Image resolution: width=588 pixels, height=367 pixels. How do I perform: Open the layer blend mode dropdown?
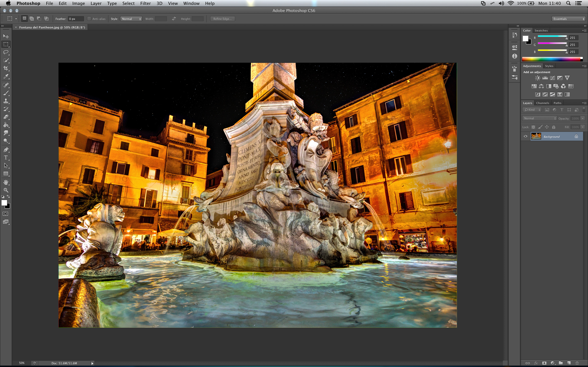point(539,118)
